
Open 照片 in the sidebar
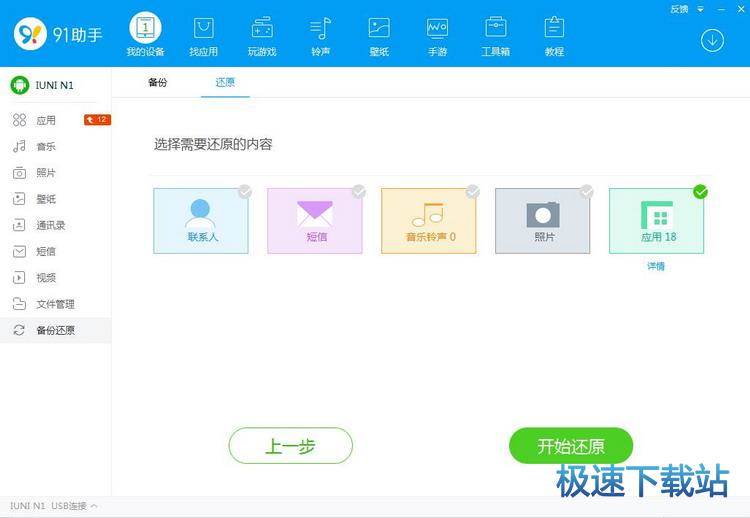(55, 173)
